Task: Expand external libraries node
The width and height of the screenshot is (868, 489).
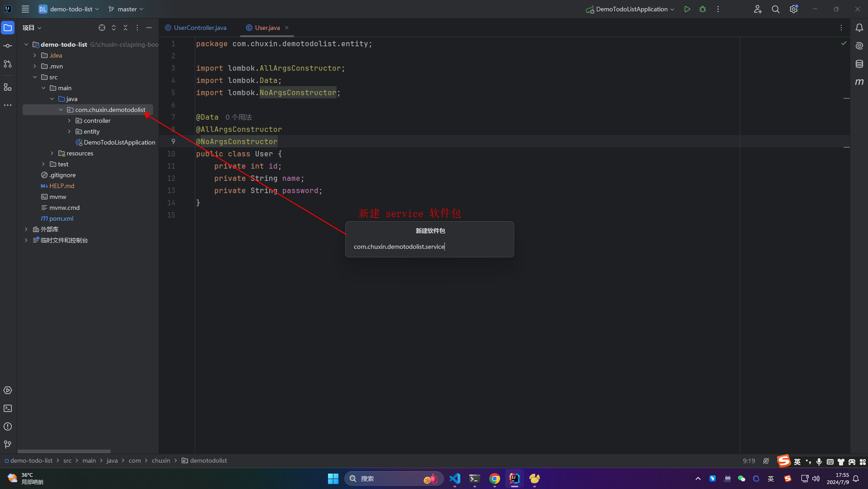Action: [x=26, y=229]
